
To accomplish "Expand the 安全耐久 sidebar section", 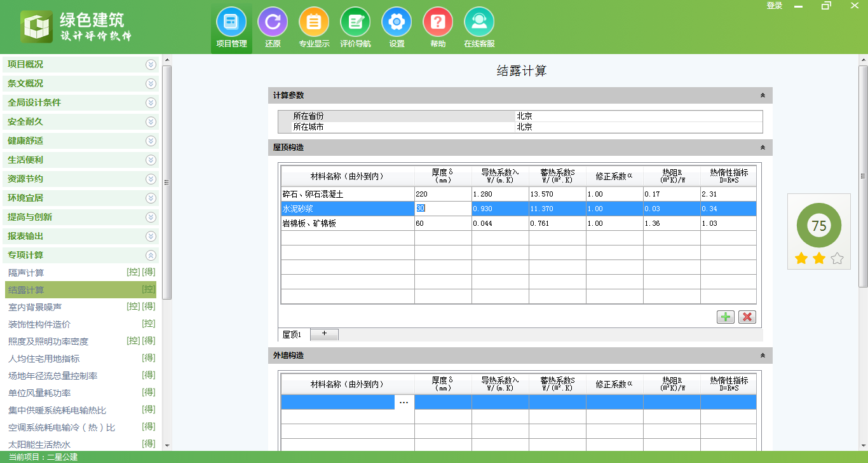I will pyautogui.click(x=81, y=121).
